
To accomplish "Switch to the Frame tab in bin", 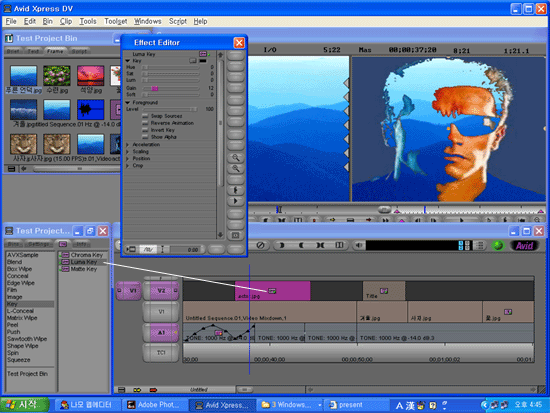I will point(55,51).
